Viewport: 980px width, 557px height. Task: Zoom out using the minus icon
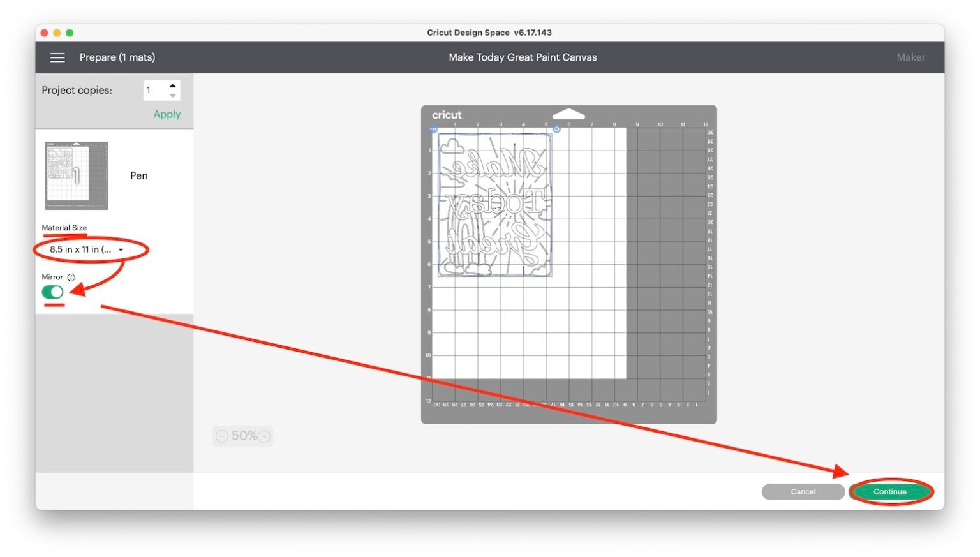click(222, 436)
